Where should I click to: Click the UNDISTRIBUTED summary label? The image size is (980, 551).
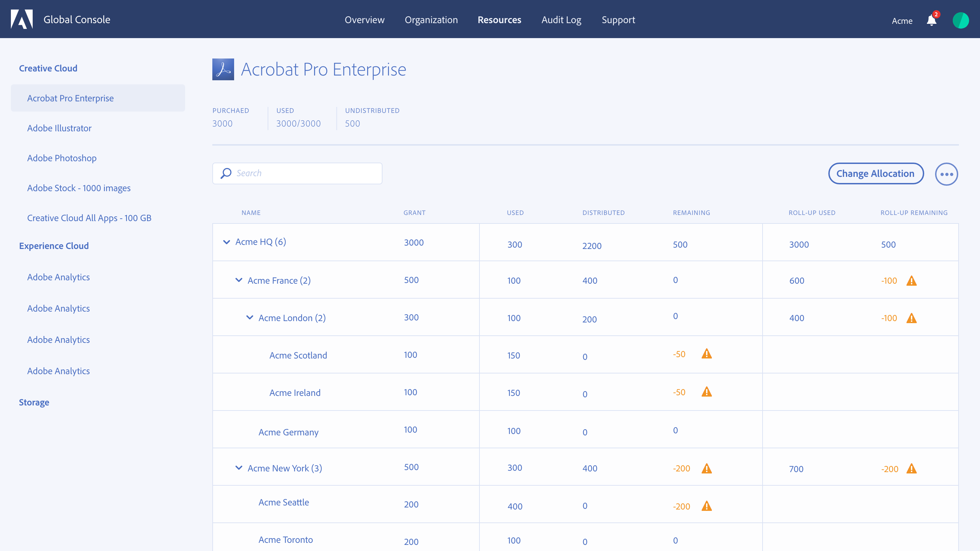(373, 111)
